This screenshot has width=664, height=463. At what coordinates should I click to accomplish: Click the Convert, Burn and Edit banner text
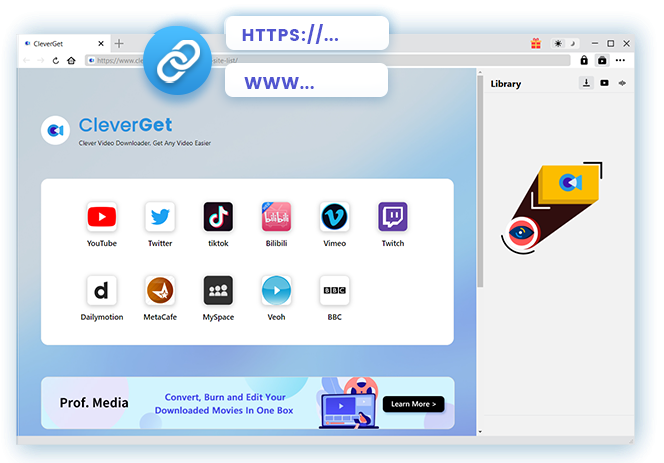point(224,404)
